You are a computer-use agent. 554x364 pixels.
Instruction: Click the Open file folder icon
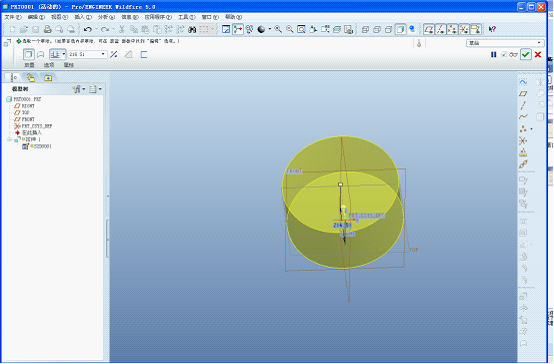pyautogui.click(x=24, y=29)
